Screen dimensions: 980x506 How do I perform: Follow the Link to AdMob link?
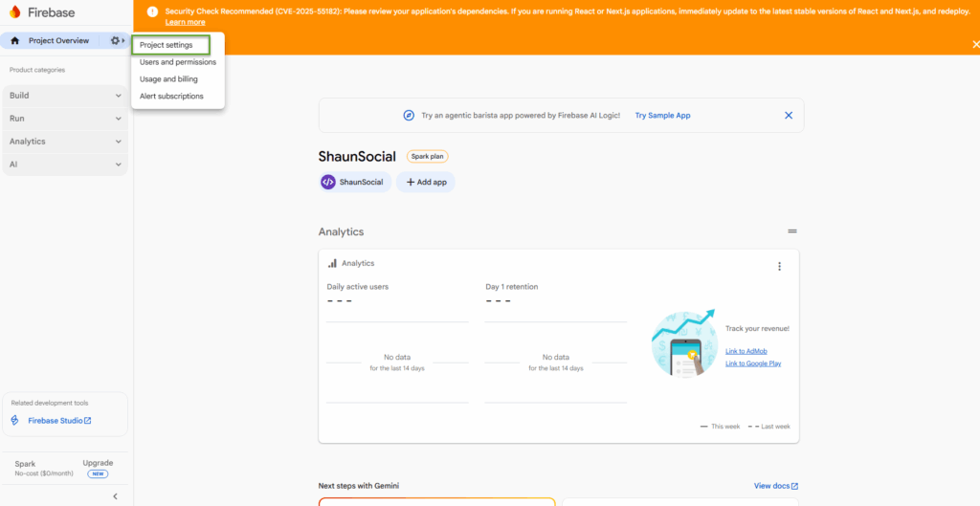(747, 351)
